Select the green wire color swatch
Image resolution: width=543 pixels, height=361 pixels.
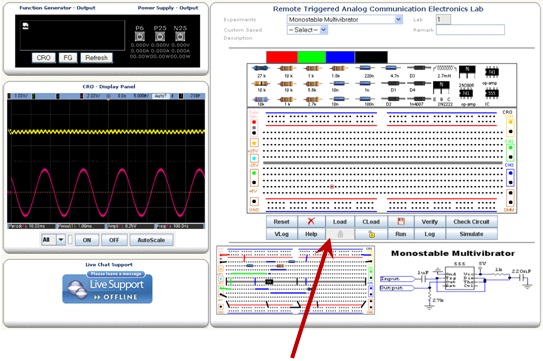(311, 57)
